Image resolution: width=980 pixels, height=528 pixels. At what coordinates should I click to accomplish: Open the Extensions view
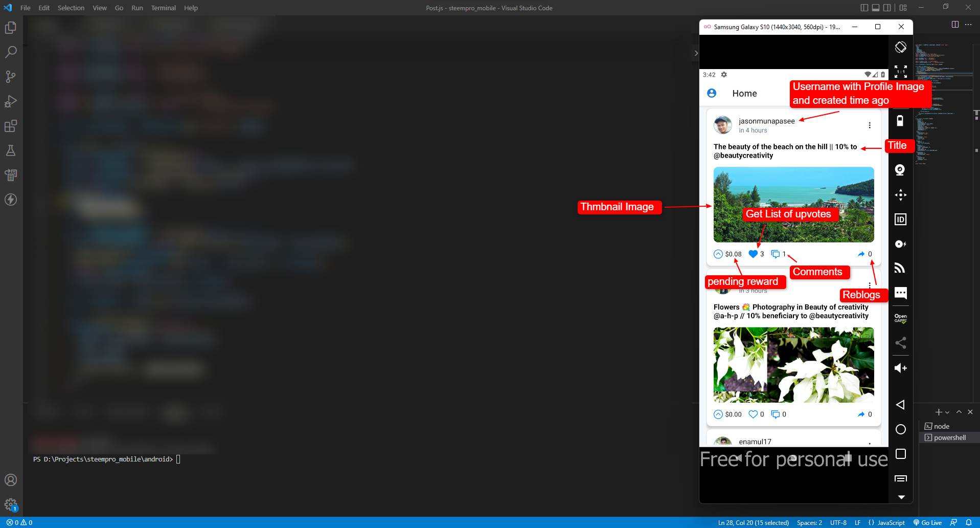[x=11, y=126]
